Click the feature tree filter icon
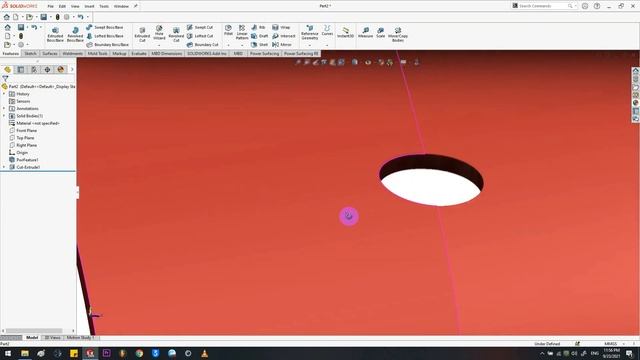 5,78
